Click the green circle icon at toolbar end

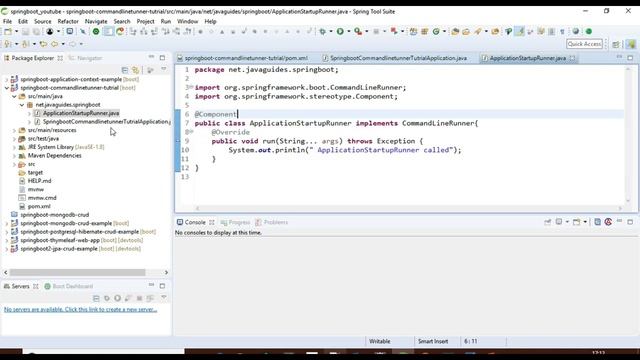tap(589, 31)
